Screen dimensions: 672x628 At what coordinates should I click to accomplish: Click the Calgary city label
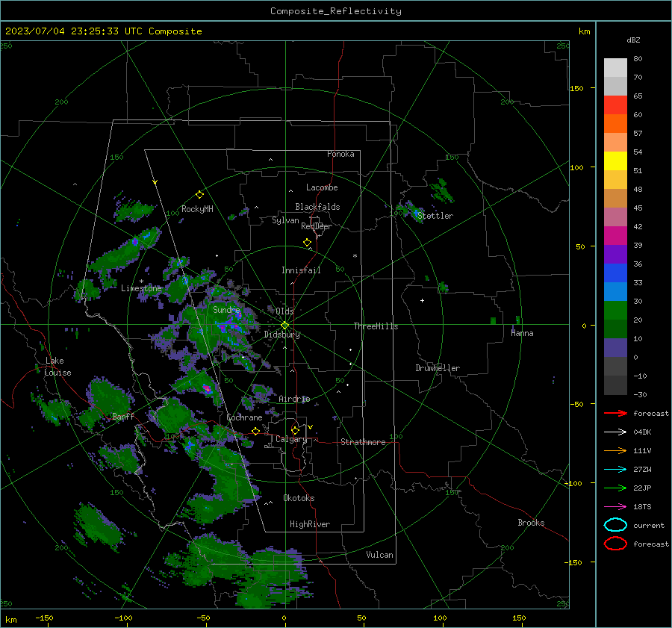[x=291, y=439]
